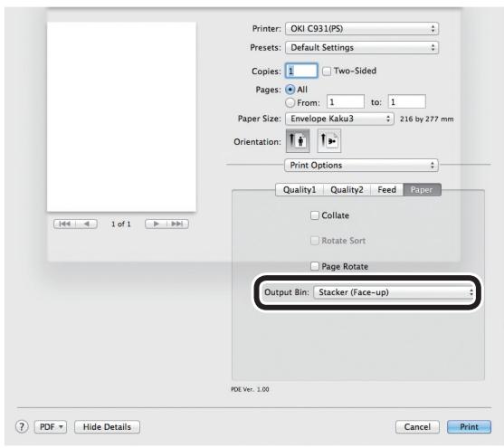Switch to the Quality2 tab

tap(347, 190)
